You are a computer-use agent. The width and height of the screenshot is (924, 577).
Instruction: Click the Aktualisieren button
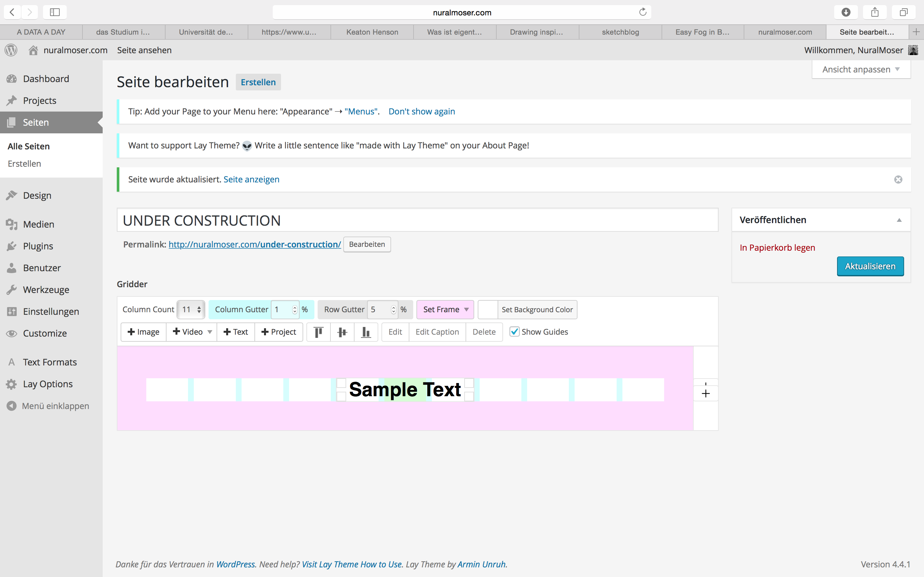pyautogui.click(x=870, y=266)
